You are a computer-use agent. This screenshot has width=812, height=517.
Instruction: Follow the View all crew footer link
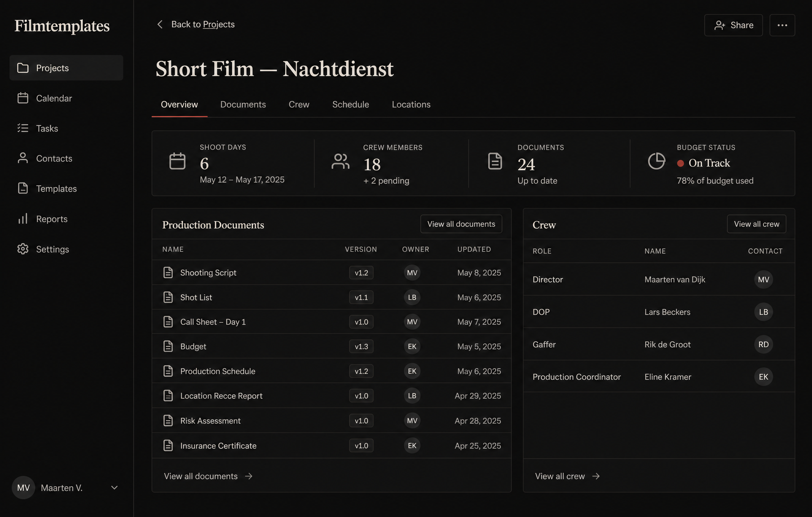click(x=568, y=476)
